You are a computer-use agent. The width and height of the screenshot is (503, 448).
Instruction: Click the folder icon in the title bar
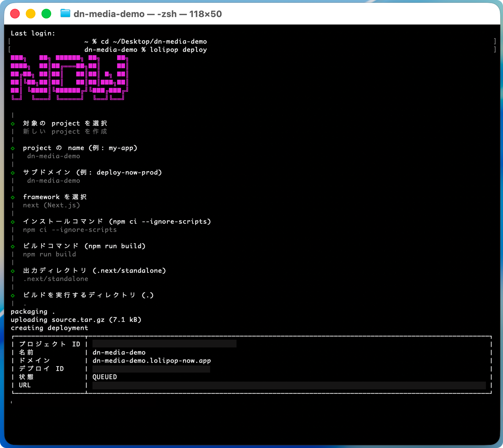tap(65, 14)
